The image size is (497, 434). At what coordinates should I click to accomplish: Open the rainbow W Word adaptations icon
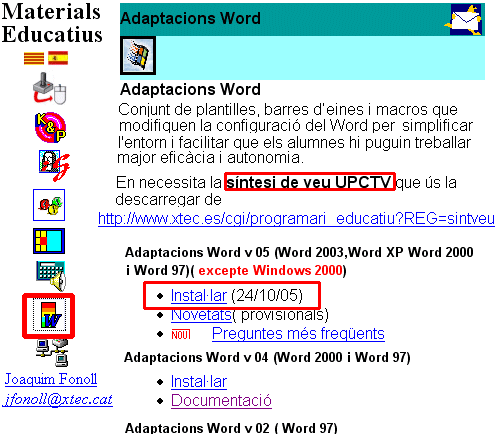[49, 315]
